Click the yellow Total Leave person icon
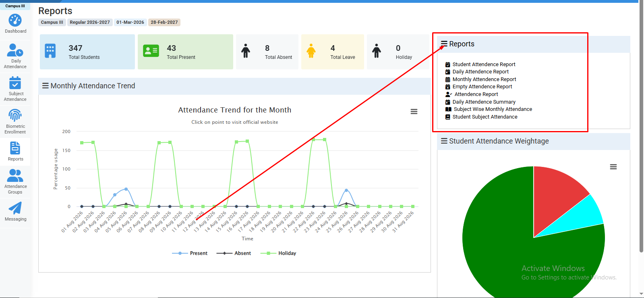 pyautogui.click(x=311, y=51)
